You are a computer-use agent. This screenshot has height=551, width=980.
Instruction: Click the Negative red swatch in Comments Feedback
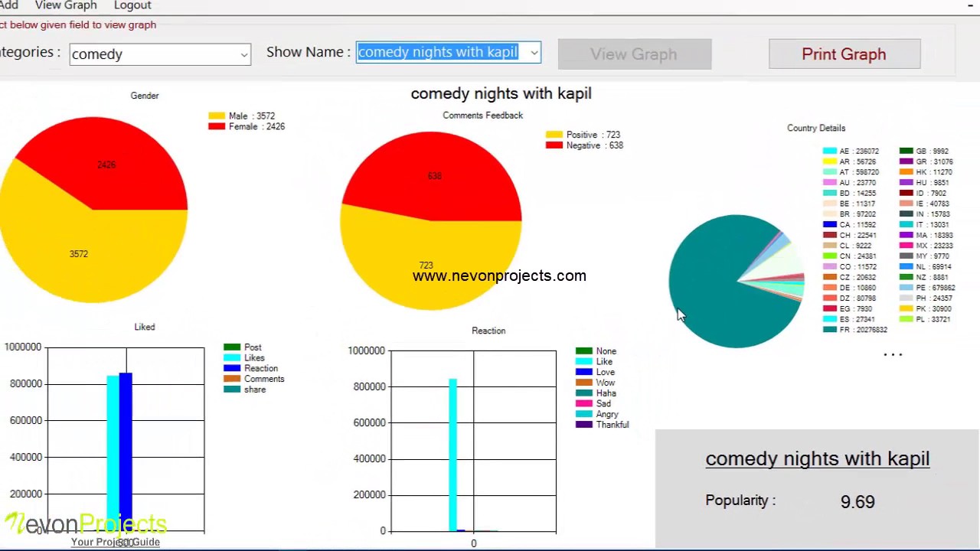554,145
